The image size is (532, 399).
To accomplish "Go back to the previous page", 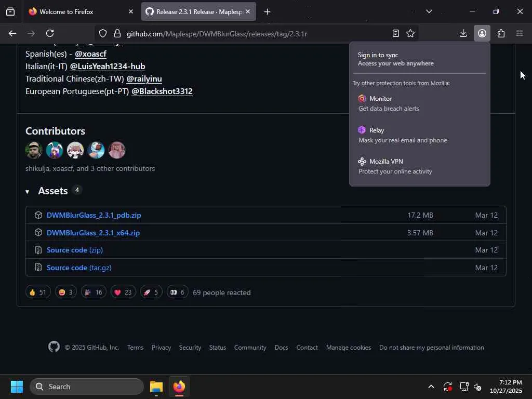I will click(x=12, y=33).
